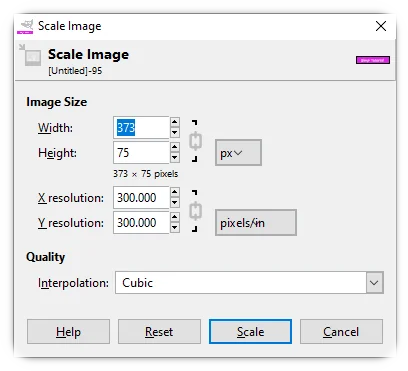The height and width of the screenshot is (371, 408).
Task: Decrease X resolution with down arrow
Action: tap(175, 202)
